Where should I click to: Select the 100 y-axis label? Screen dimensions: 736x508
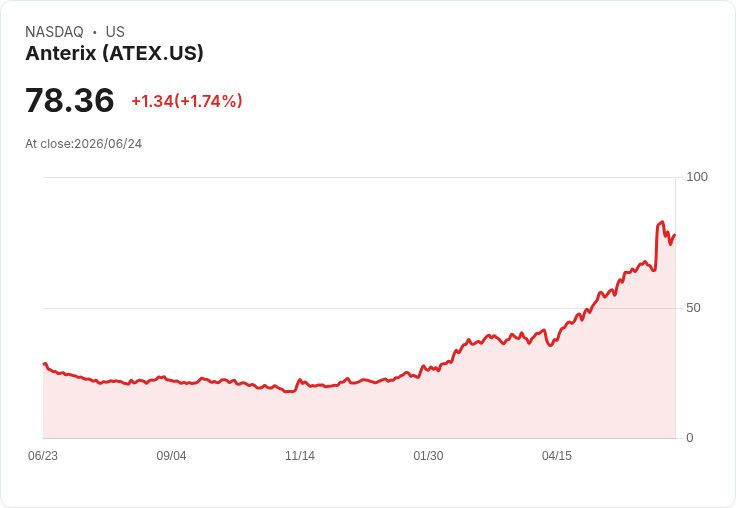697,177
